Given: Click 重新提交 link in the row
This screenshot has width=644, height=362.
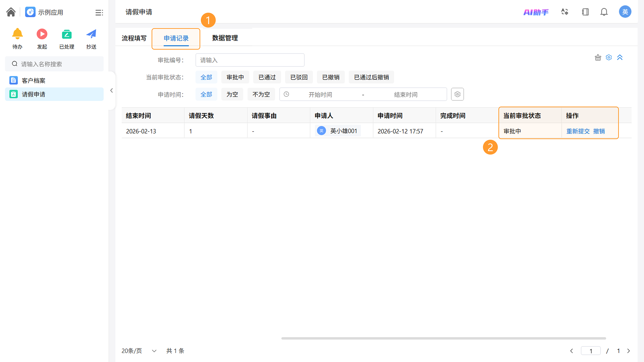Looking at the screenshot, I should click(x=578, y=131).
